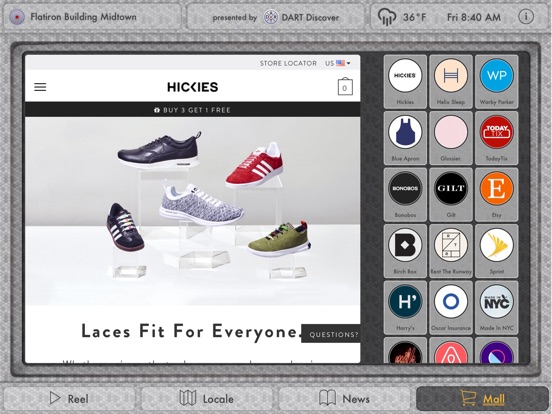Click the HICKIES logo in the header
The image size is (552, 414).
193,87
